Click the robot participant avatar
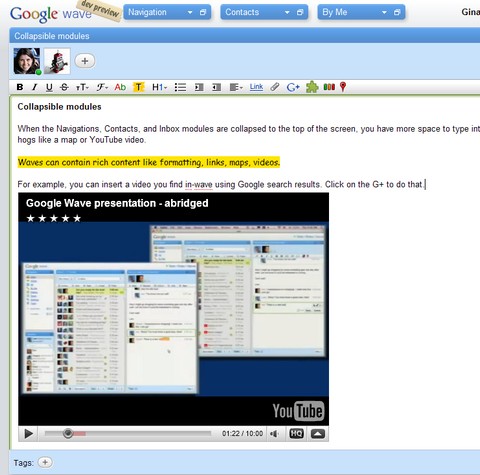 (x=57, y=61)
